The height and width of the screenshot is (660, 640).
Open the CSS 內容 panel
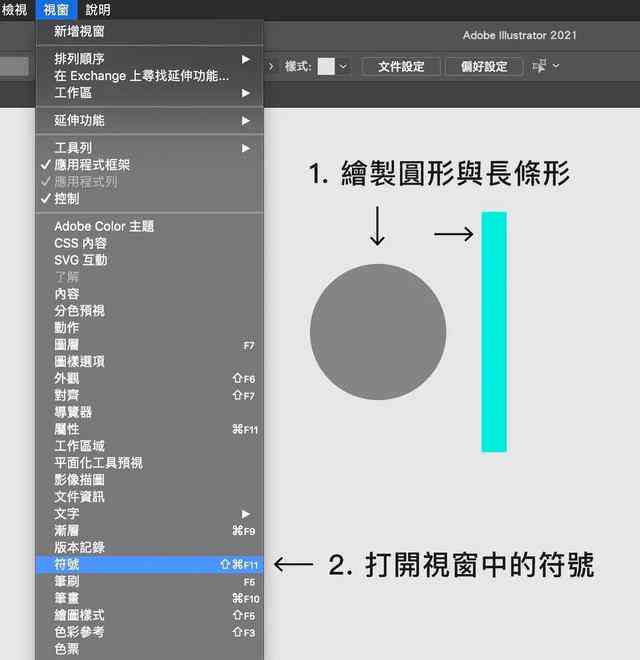click(149, 243)
